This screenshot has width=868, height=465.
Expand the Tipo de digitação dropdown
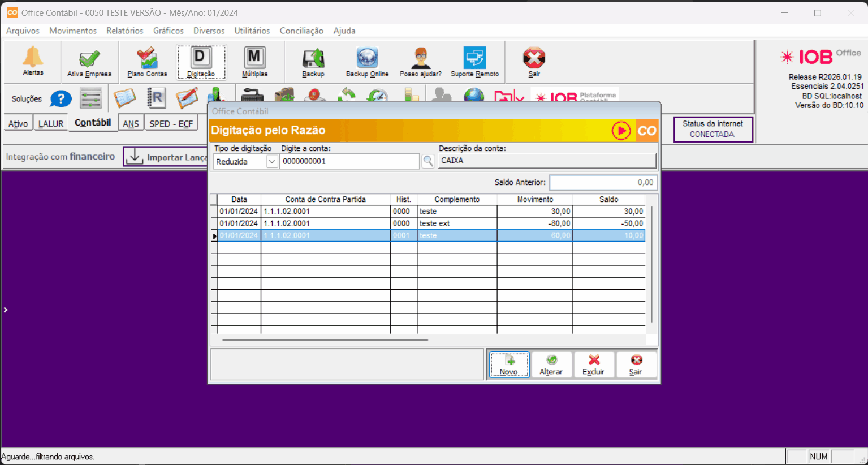[x=272, y=162]
